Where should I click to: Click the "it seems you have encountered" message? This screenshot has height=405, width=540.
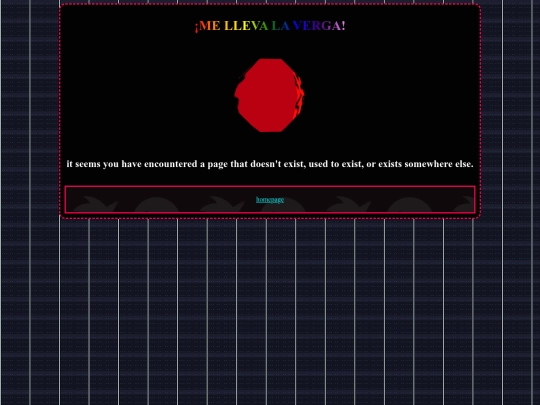coord(270,164)
